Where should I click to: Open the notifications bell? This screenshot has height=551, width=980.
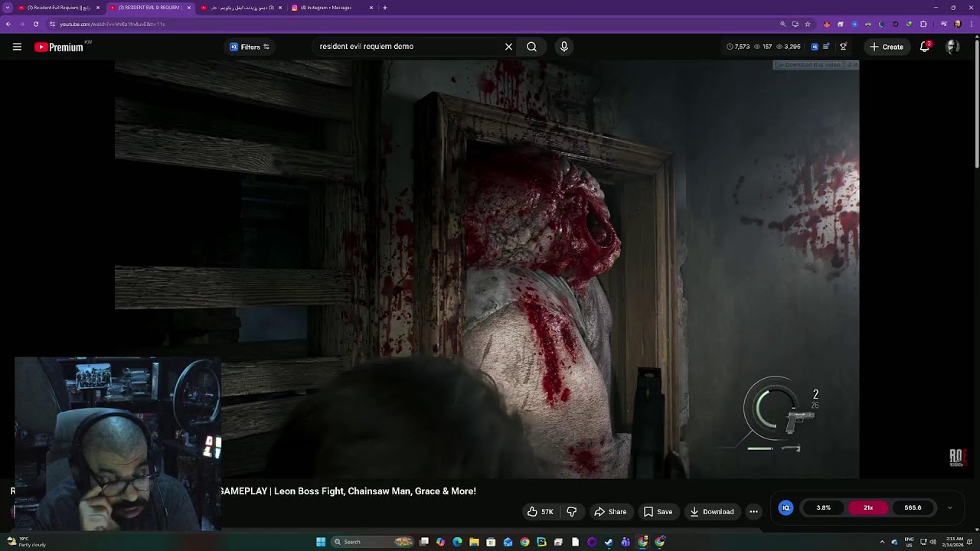(x=925, y=47)
